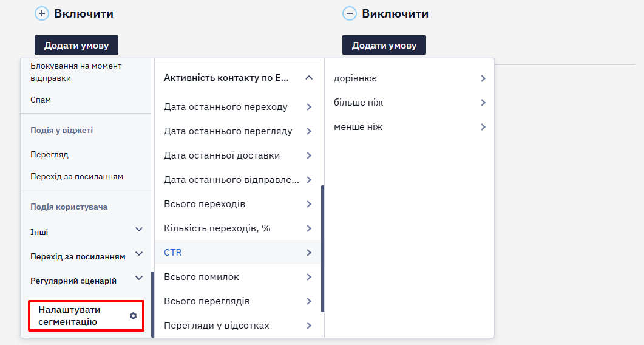Expand the Перехід за посиланням user event group
The image size is (644, 345).
(139, 254)
